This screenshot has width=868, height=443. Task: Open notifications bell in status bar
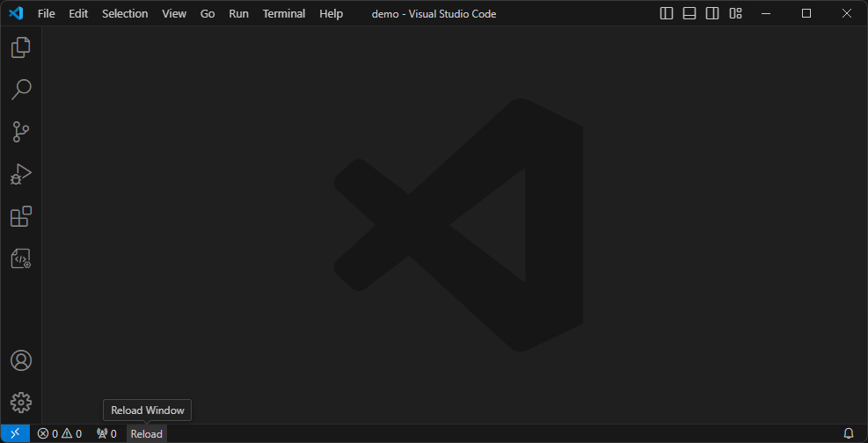click(848, 433)
